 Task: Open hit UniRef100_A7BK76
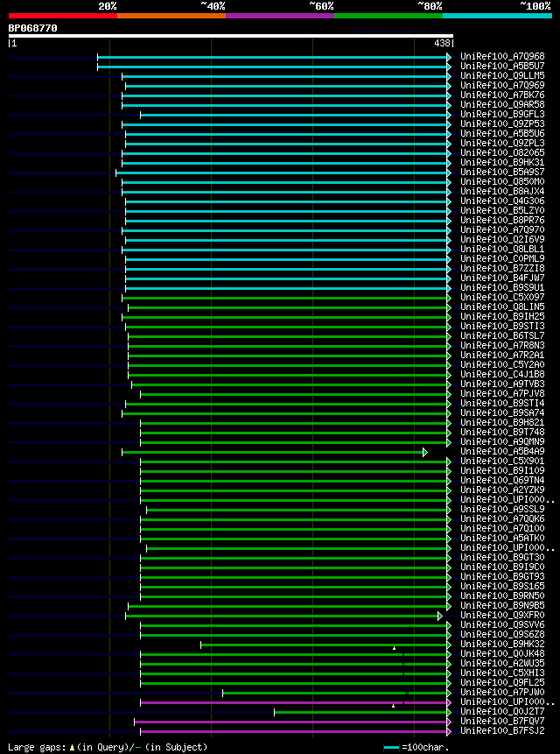[502, 95]
